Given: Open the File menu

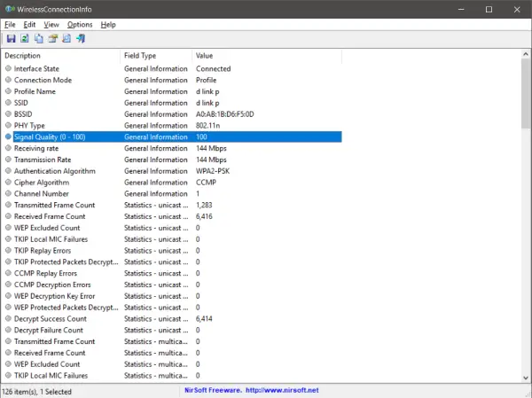Looking at the screenshot, I should click(10, 25).
